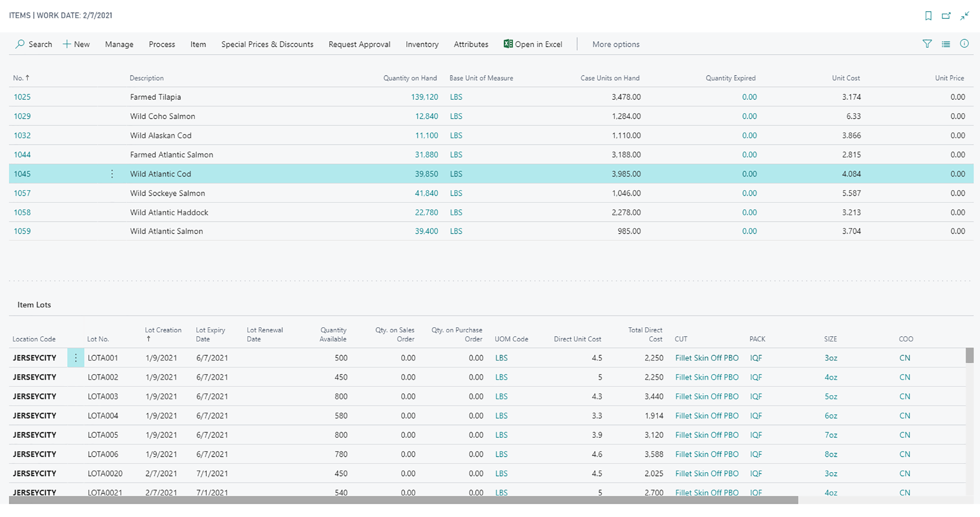
Task: Collapse the page back to normal size
Action: point(964,16)
